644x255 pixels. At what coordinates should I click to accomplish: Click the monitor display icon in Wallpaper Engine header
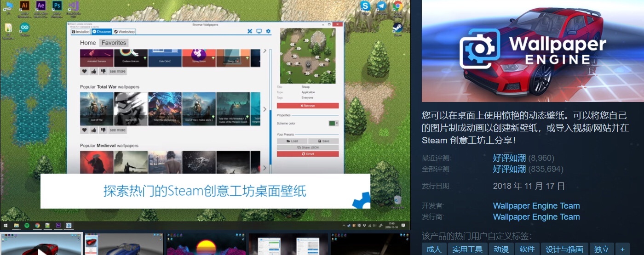pos(259,31)
